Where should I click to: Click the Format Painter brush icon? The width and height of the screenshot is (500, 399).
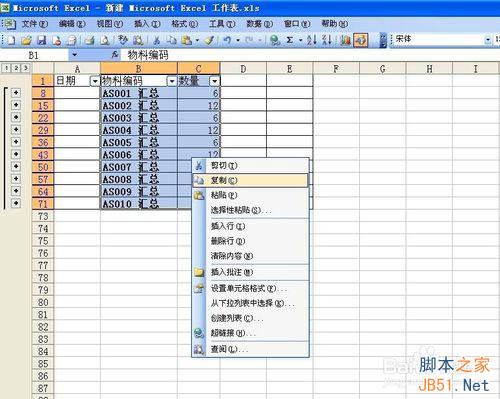point(209,40)
